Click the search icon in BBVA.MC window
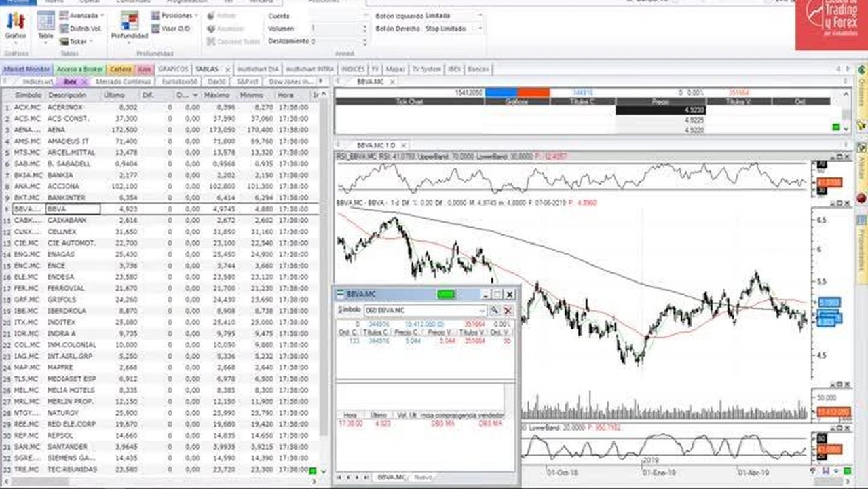Screen dimensions: 868x489 click(x=495, y=310)
